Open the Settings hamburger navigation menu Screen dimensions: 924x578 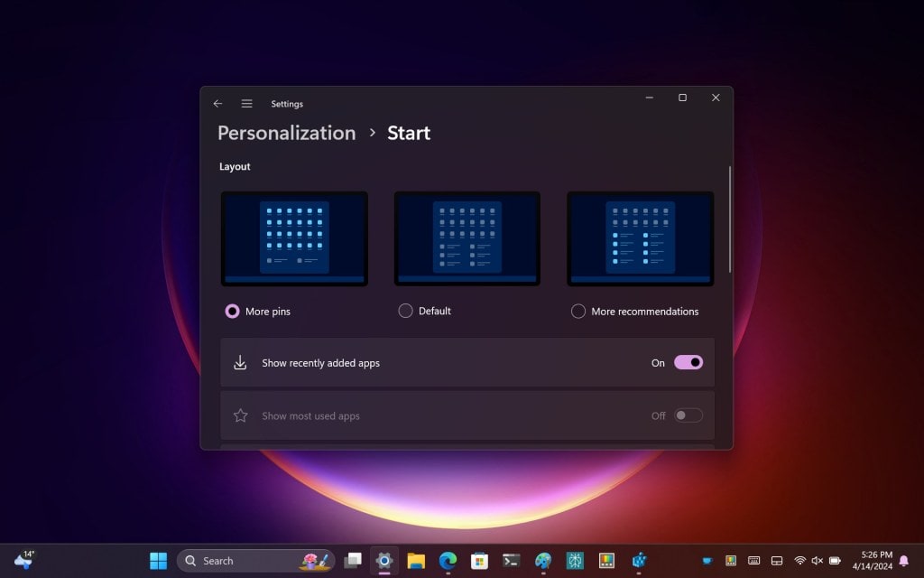246,104
